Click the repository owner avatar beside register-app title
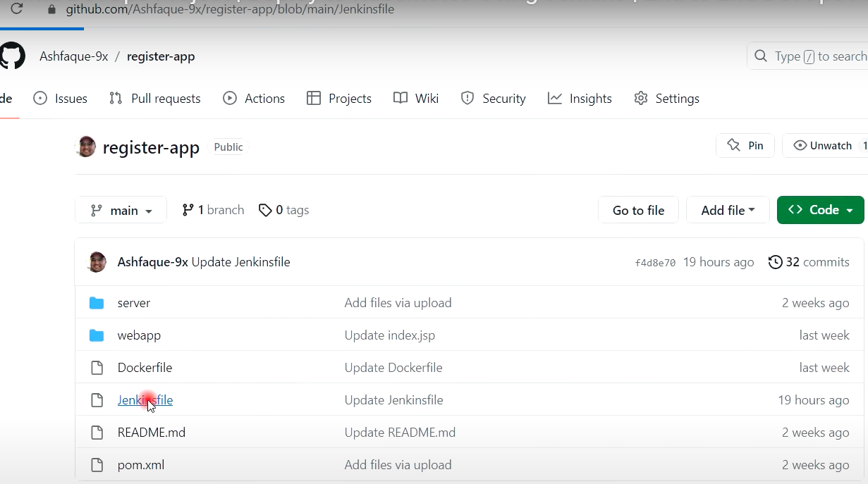 tap(85, 147)
